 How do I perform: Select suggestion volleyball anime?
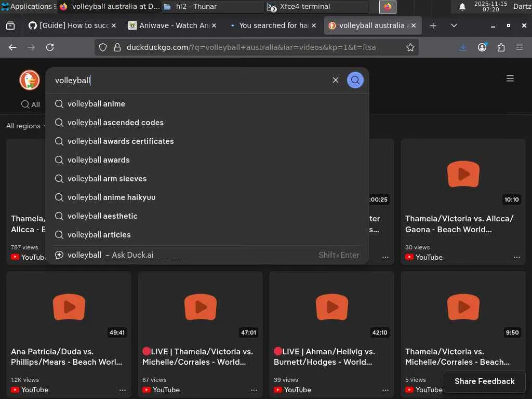(207, 104)
